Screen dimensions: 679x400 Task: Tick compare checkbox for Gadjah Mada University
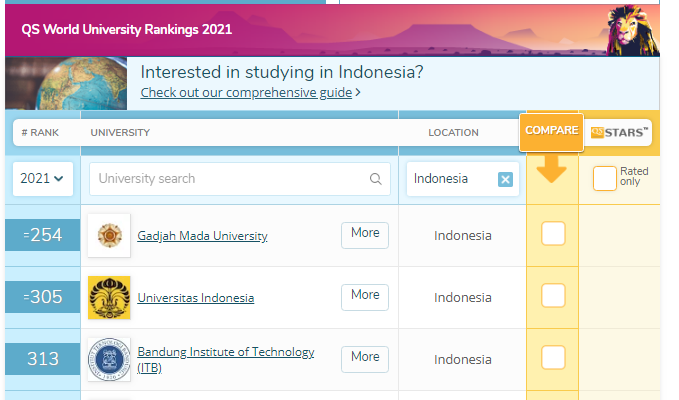553,234
